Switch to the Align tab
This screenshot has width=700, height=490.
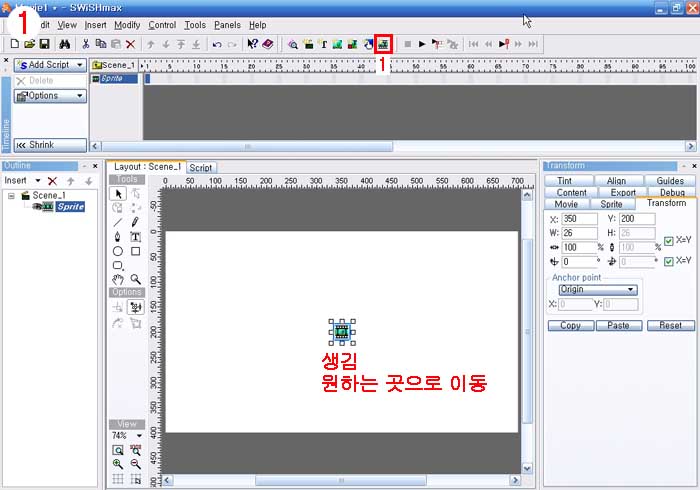pyautogui.click(x=616, y=181)
